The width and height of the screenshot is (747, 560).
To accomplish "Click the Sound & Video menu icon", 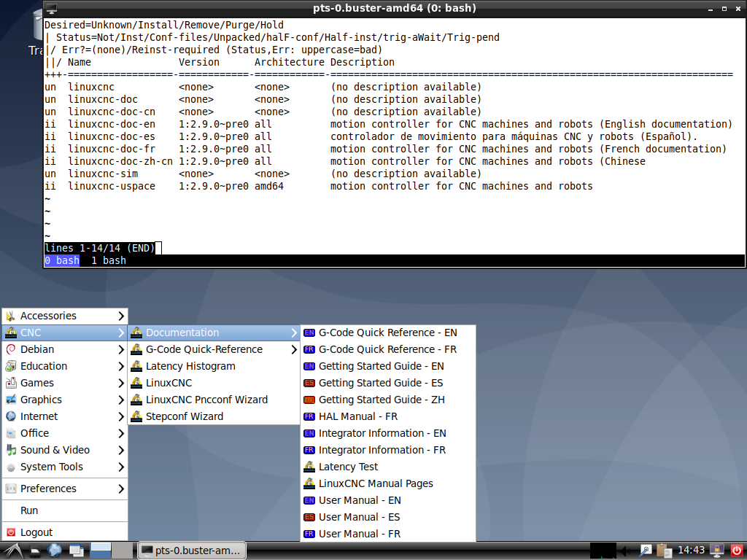I will [x=11, y=450].
